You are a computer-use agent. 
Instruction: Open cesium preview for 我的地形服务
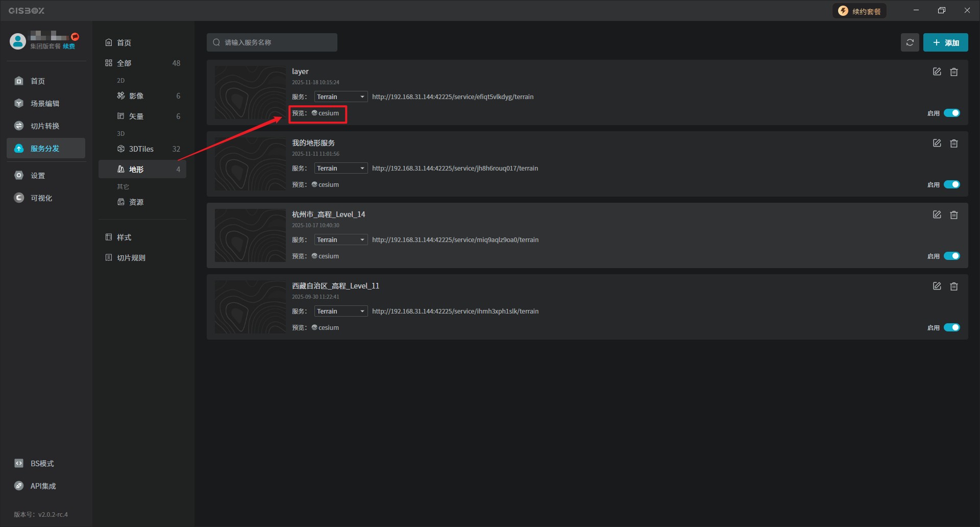328,185
